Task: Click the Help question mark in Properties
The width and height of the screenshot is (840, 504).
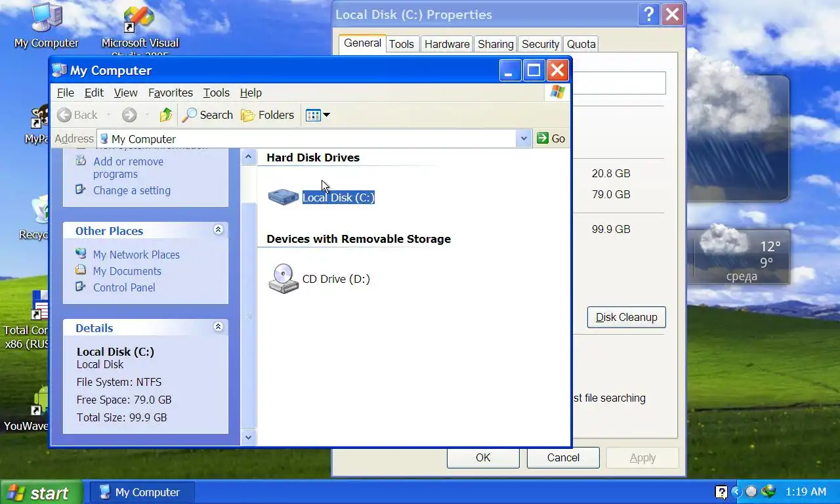Action: (648, 14)
